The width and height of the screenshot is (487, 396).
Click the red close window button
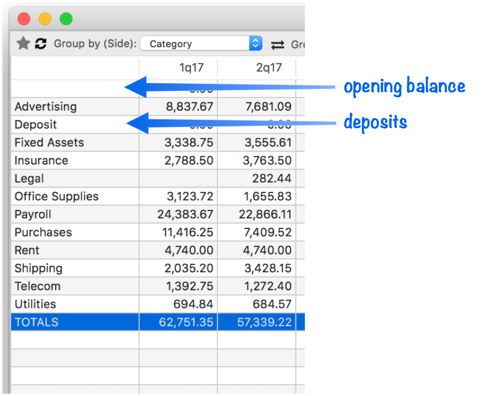(24, 19)
